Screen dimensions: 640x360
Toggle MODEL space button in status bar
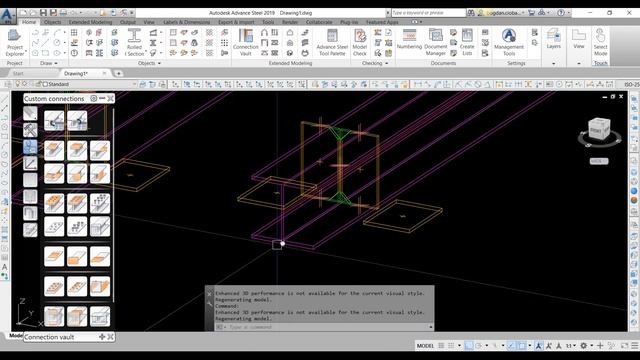pos(425,346)
